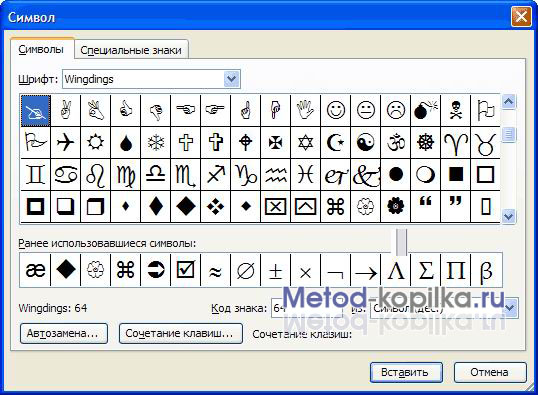Screen dimensions: 538x395
Task: Click the symbol grid scroll down arrow
Action: point(508,216)
